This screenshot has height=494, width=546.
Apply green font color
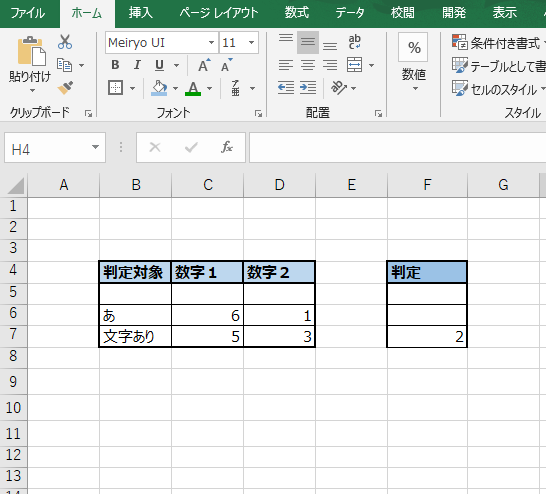pyautogui.click(x=193, y=88)
